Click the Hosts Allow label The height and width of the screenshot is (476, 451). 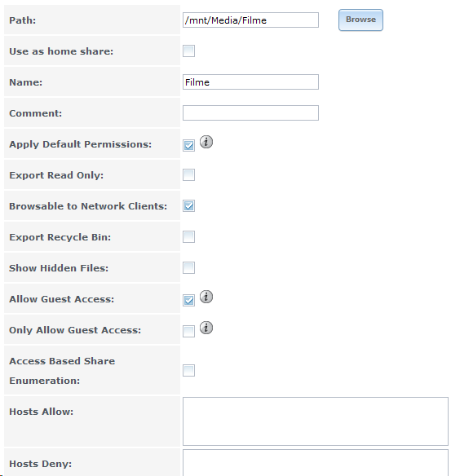coord(42,412)
